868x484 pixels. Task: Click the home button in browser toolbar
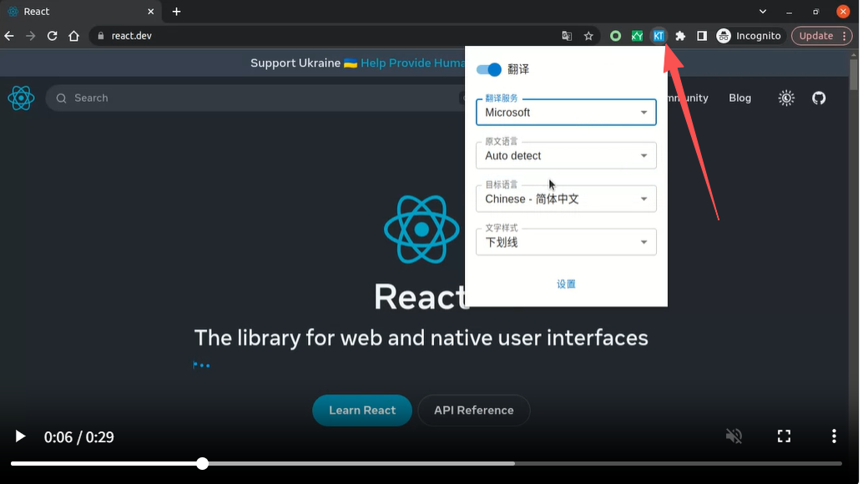[x=73, y=36]
